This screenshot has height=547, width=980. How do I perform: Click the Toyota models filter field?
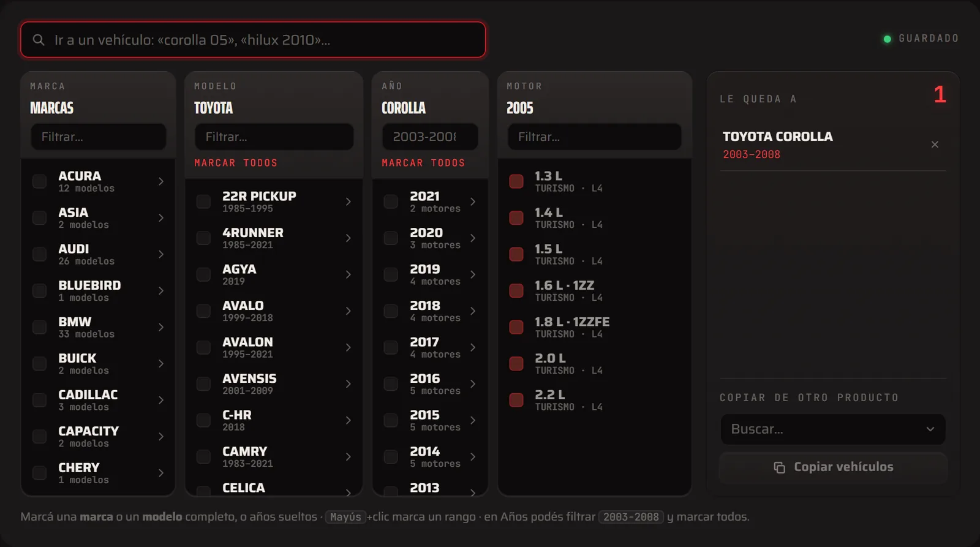click(274, 137)
